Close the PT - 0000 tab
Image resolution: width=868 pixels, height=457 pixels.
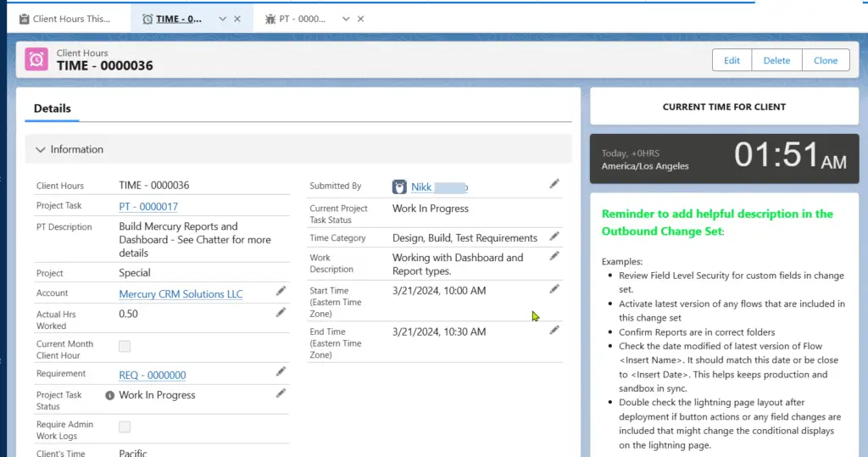click(360, 19)
